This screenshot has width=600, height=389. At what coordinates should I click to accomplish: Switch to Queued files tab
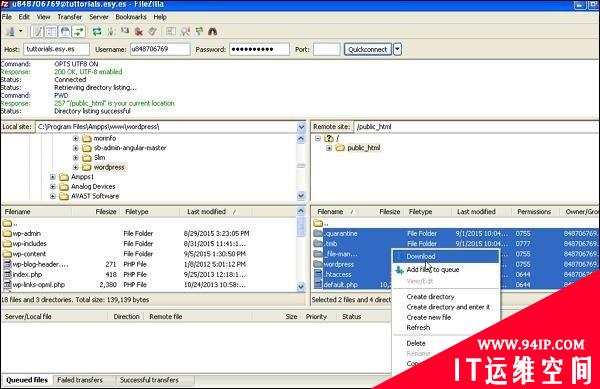(x=27, y=380)
